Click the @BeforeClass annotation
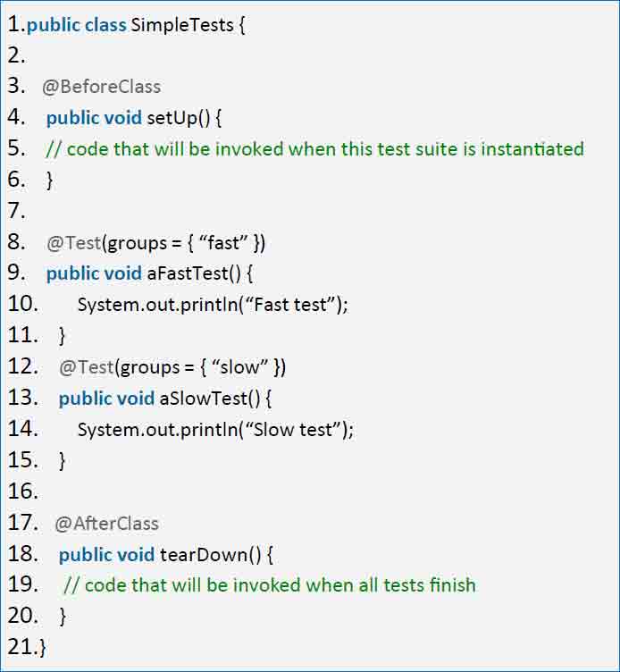The image size is (620, 672). (x=102, y=87)
